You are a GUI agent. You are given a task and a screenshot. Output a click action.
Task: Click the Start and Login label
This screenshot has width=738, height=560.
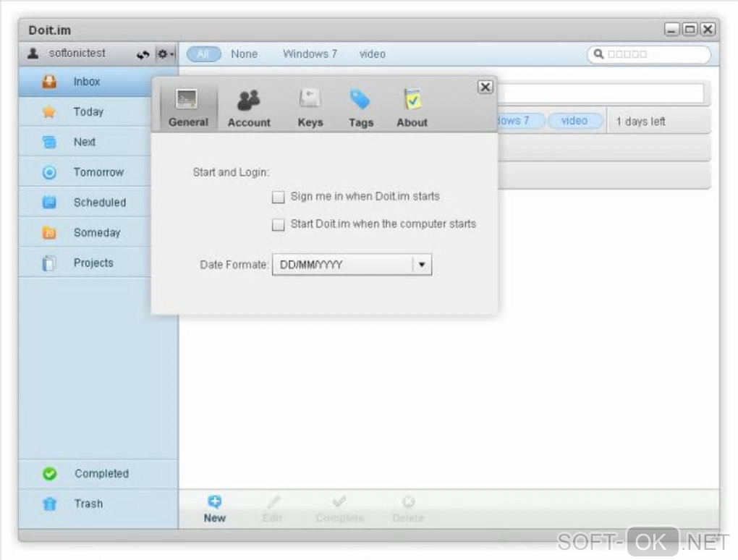click(231, 172)
